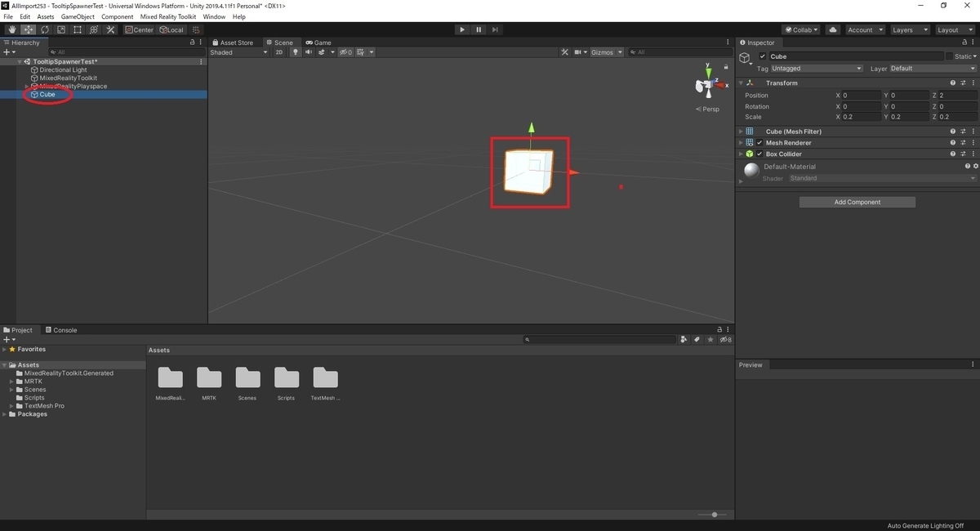Screen dimensions: 980x531
Task: Click the Position Z input field
Action: coord(957,96)
